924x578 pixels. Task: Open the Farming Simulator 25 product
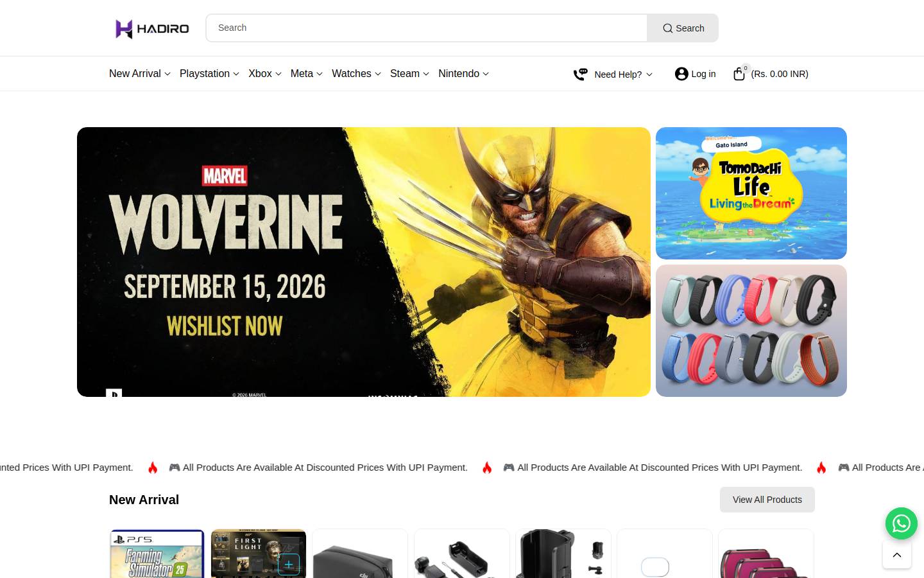157,554
